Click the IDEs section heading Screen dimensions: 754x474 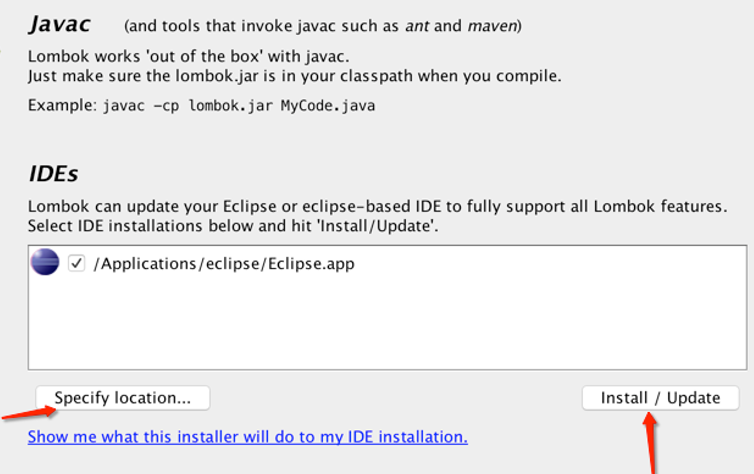coord(53,174)
